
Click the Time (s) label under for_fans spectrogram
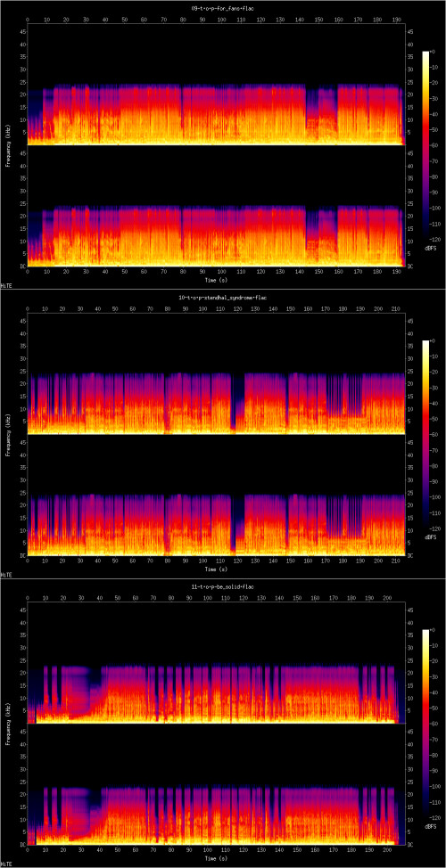216,281
